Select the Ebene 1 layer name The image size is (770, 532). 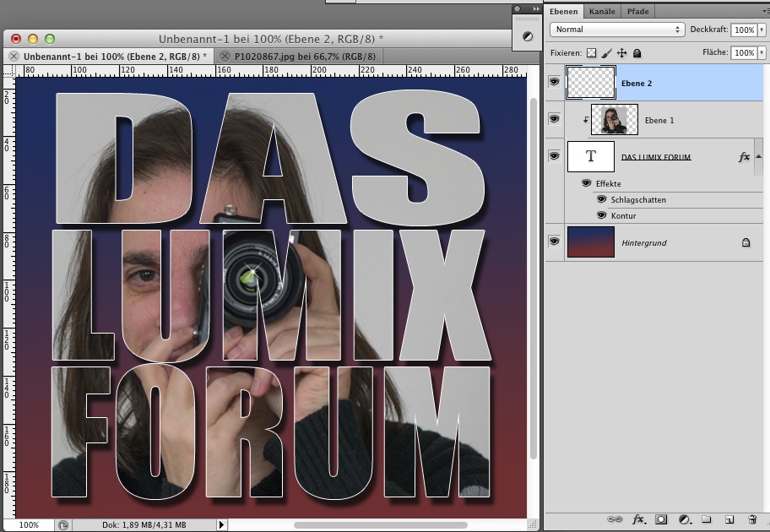tap(659, 121)
